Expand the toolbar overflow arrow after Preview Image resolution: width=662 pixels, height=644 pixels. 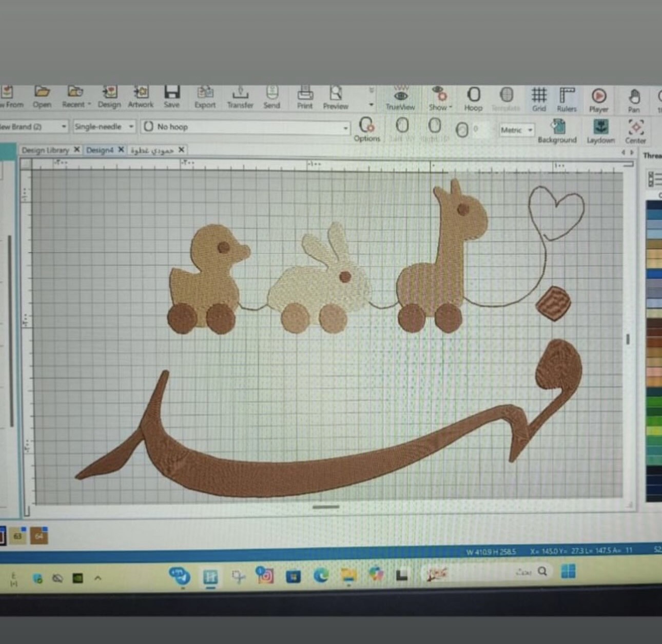pyautogui.click(x=372, y=105)
